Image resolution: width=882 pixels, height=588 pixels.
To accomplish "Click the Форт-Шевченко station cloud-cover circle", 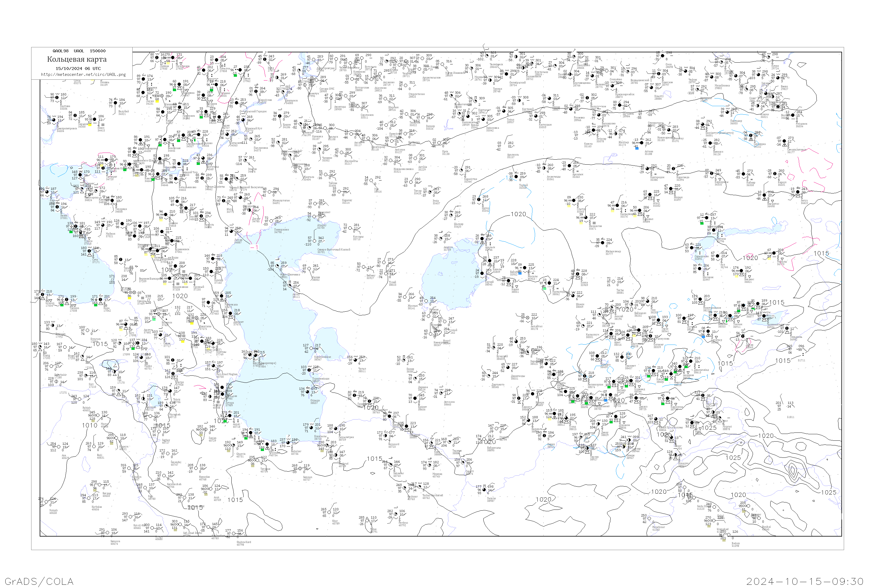I will click(x=277, y=266).
